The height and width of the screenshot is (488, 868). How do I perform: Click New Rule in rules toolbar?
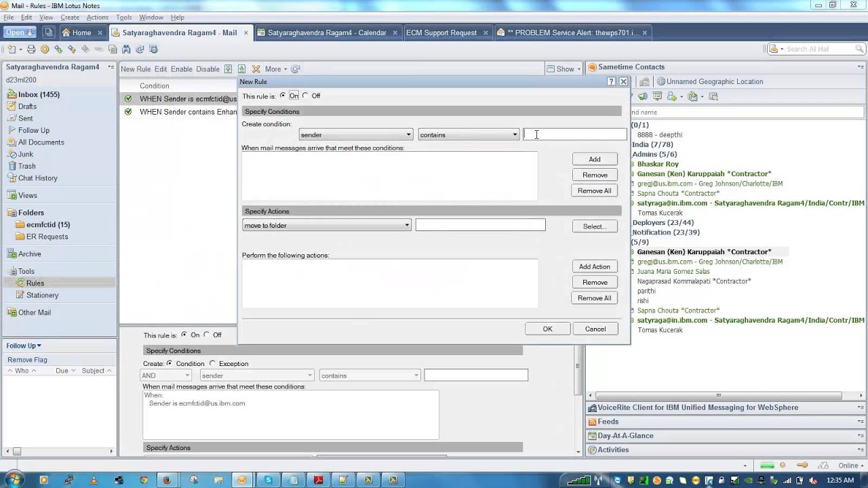(136, 69)
